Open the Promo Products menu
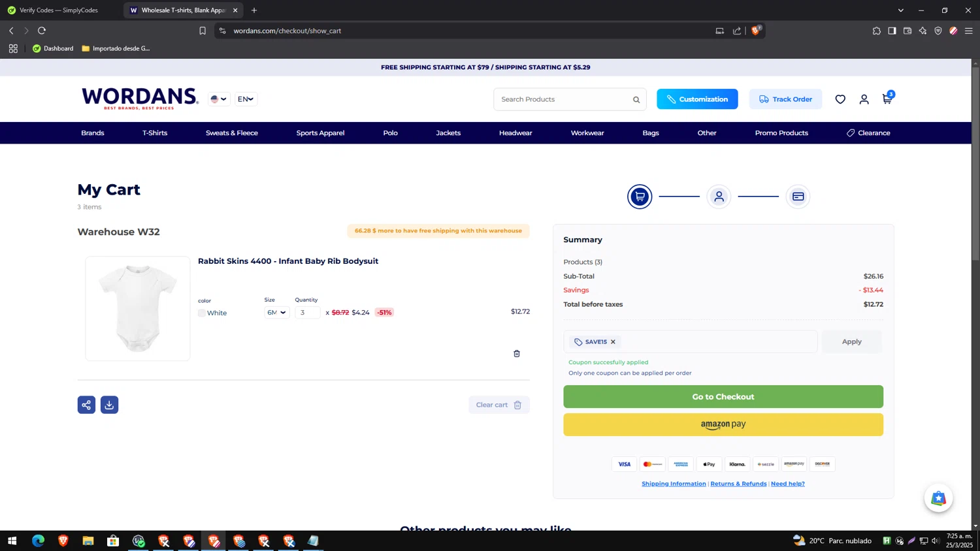 781,133
